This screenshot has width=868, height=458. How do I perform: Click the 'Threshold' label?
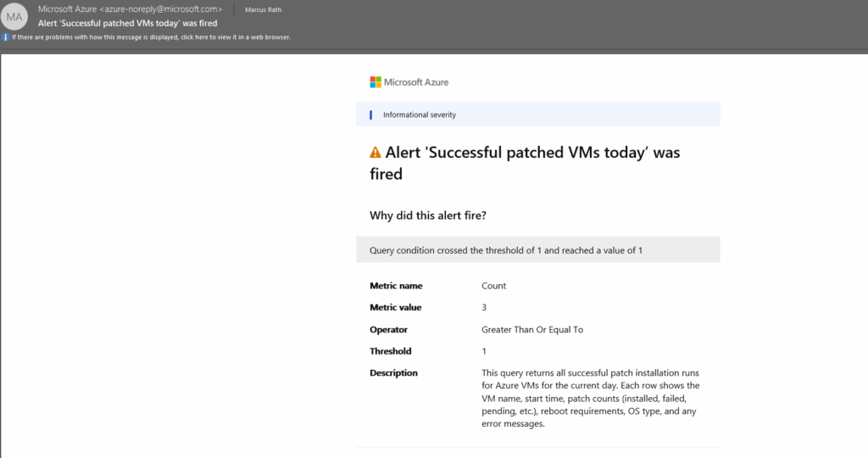(390, 351)
